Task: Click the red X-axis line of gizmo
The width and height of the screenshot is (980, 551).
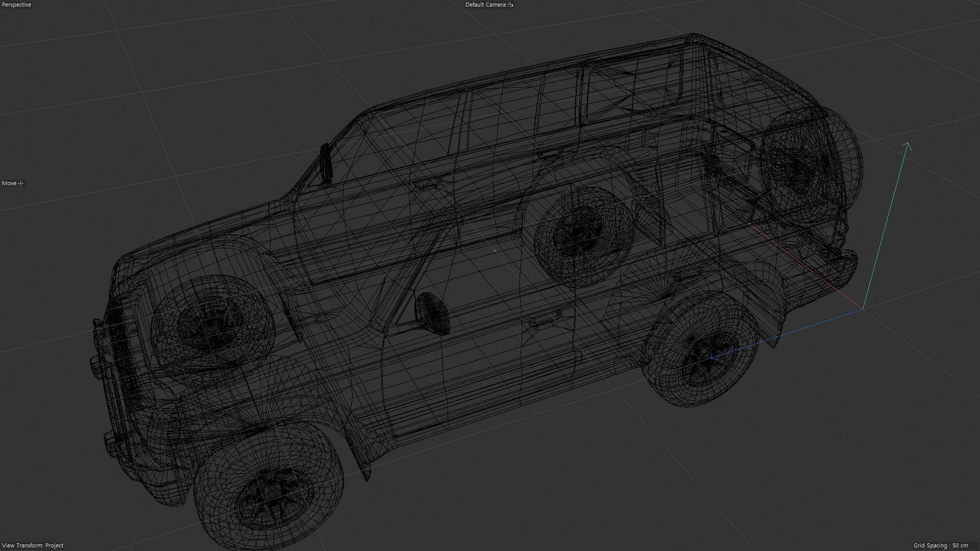Action: click(805, 266)
